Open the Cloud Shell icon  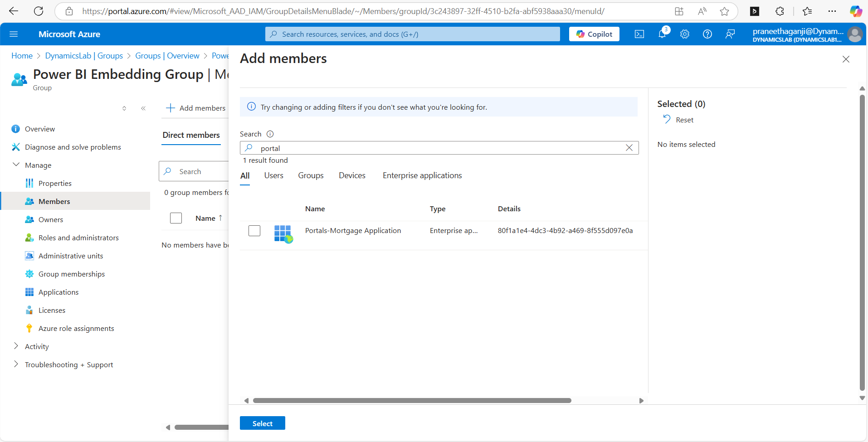pos(639,34)
